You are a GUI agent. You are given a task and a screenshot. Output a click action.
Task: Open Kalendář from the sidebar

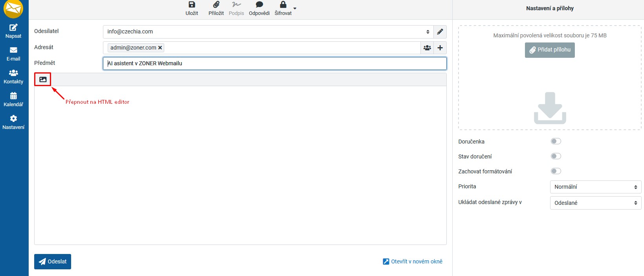click(x=13, y=99)
